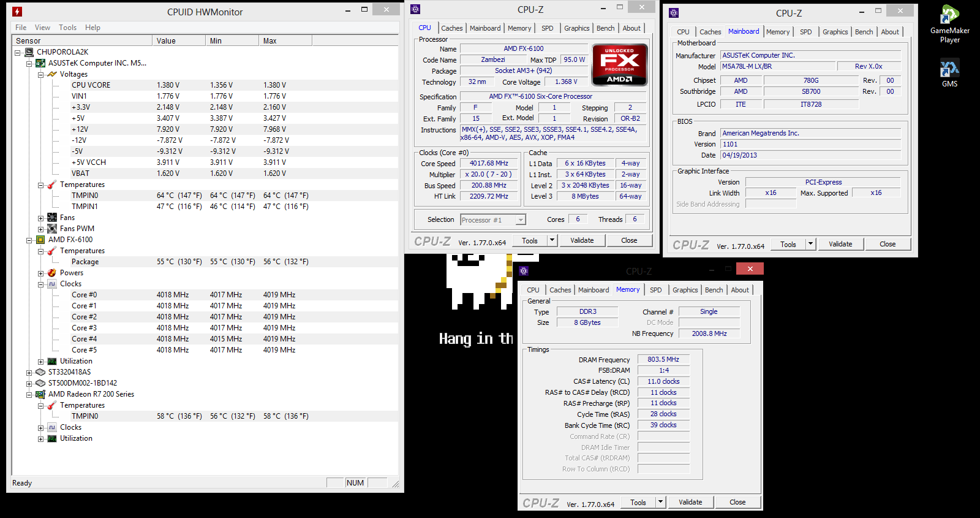Image resolution: width=980 pixels, height=518 pixels.
Task: Select the TMPIN0 row under AMD Radeon
Action: 205,416
